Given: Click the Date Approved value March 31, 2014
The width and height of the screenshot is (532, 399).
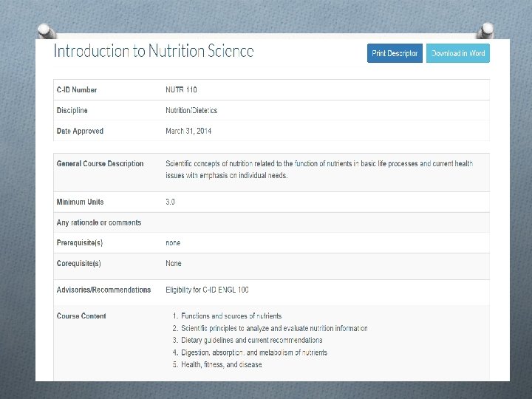Looking at the screenshot, I should 188,131.
